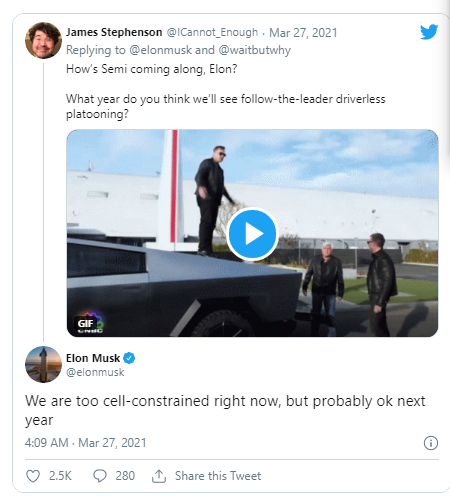Click Elon Musk's verified blue badge

tap(129, 358)
